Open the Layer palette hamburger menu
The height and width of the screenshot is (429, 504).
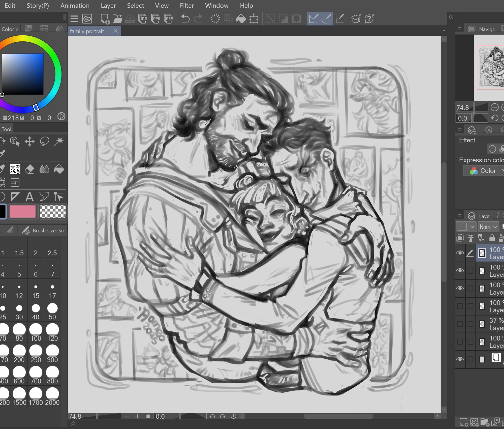459,215
